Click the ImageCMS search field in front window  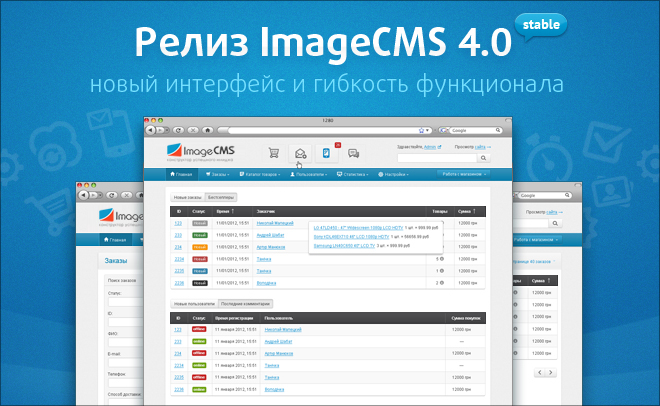pos(437,158)
